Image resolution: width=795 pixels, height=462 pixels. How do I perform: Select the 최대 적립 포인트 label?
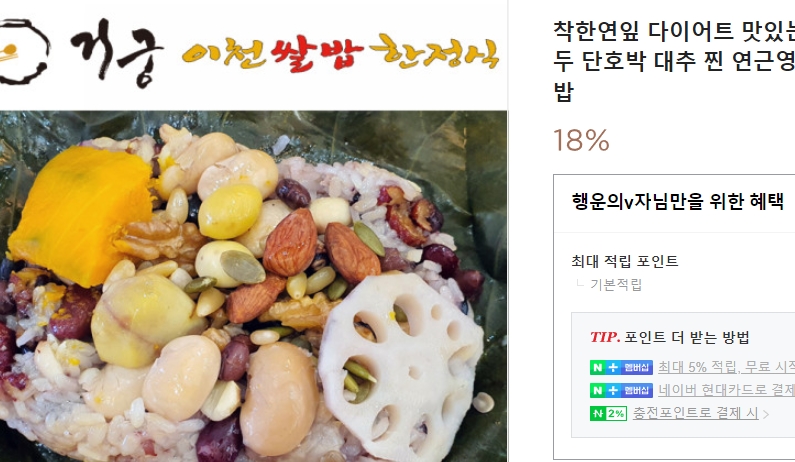[624, 261]
